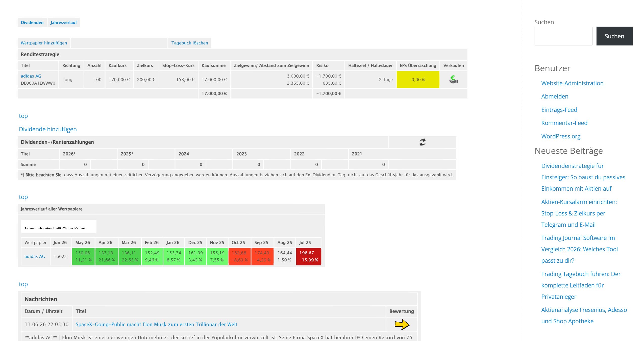Click the 2021 dividend column header
This screenshot has width=644, height=341.
[402, 154]
